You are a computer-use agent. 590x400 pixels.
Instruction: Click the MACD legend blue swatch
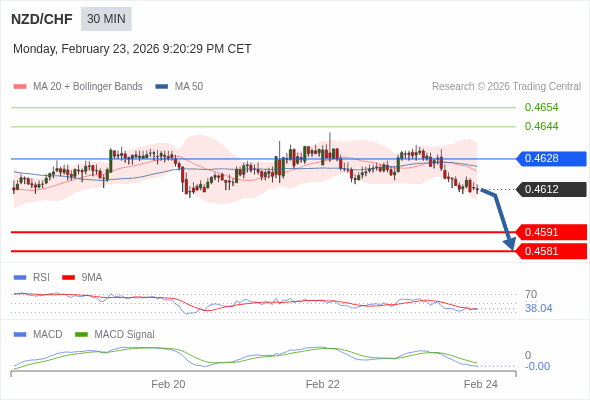[x=20, y=335]
